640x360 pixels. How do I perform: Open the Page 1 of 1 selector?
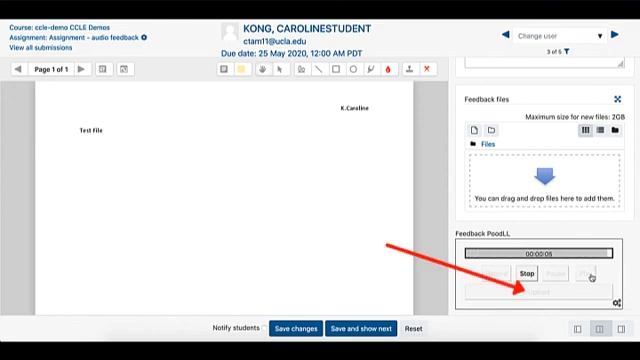click(x=51, y=69)
